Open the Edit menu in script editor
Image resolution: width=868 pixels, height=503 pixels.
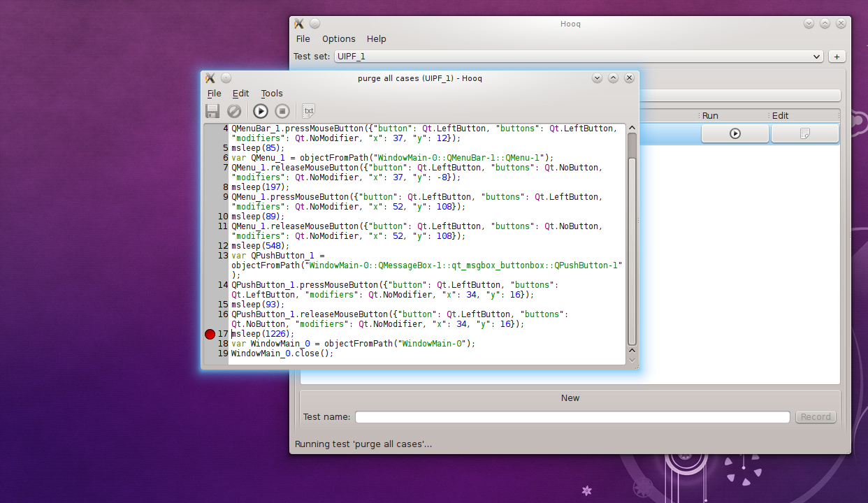point(240,94)
